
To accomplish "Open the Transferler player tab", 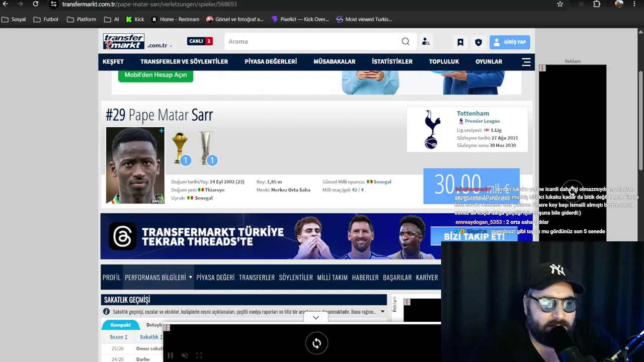I will coord(257,278).
